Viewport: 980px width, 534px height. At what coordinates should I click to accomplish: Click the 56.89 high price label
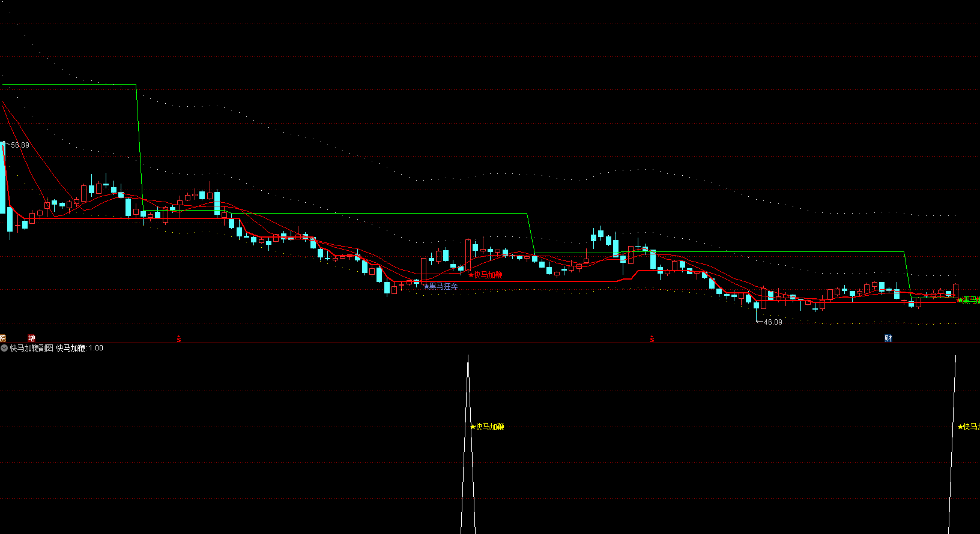click(x=20, y=145)
